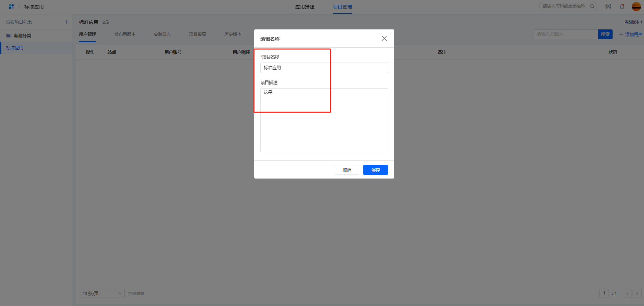This screenshot has height=306, width=644.
Task: Click the search magnifier icon in top bar
Action: [x=592, y=6]
